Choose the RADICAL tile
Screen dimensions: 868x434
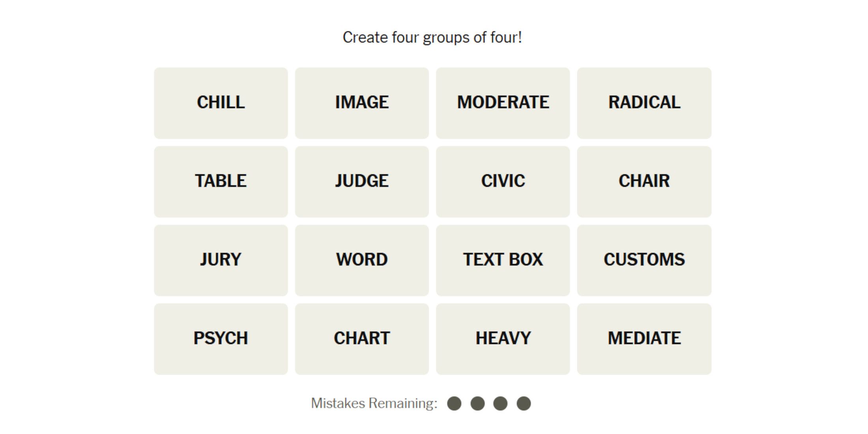(644, 103)
